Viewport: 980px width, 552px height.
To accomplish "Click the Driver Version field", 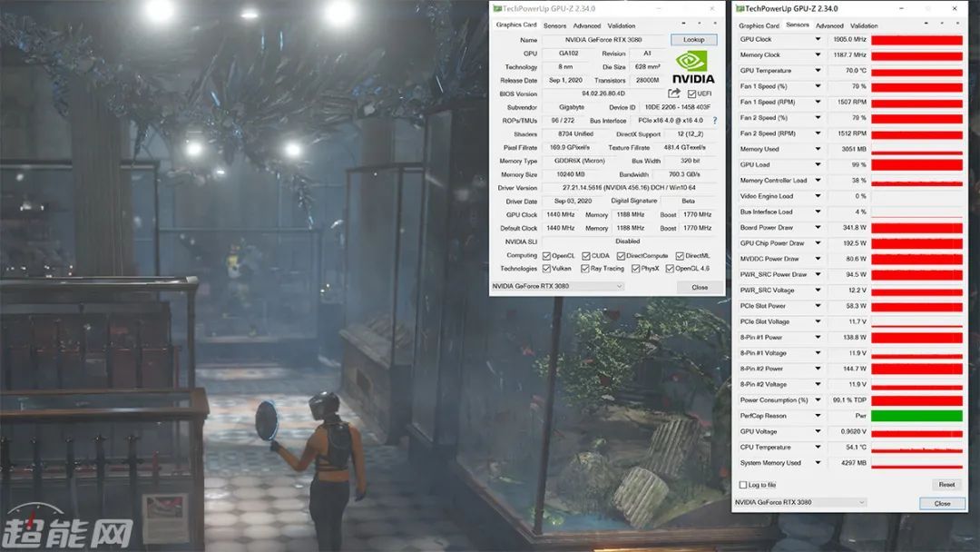I will 629,188.
